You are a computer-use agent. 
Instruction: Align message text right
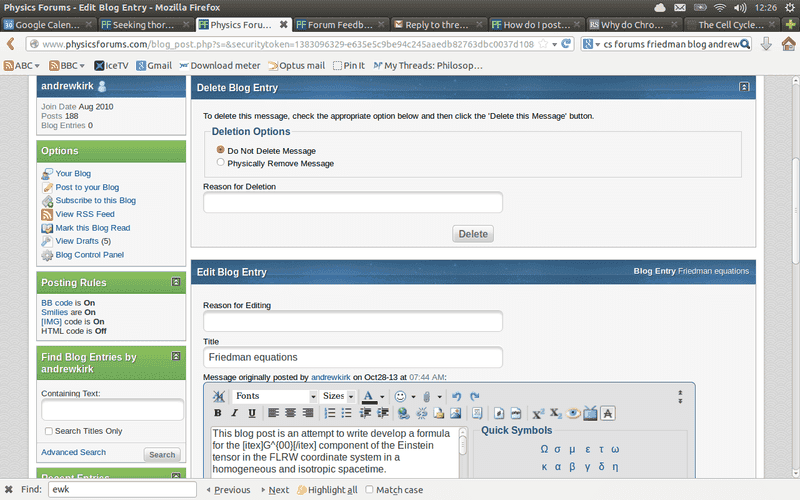coord(308,413)
